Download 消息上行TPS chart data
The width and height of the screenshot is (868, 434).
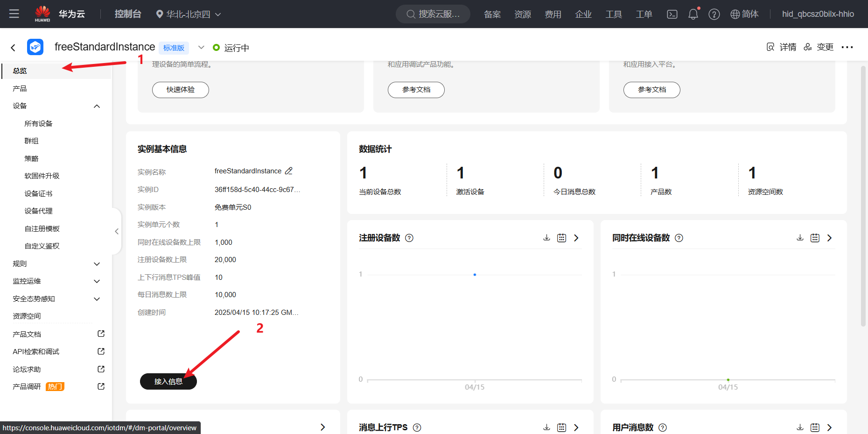546,427
